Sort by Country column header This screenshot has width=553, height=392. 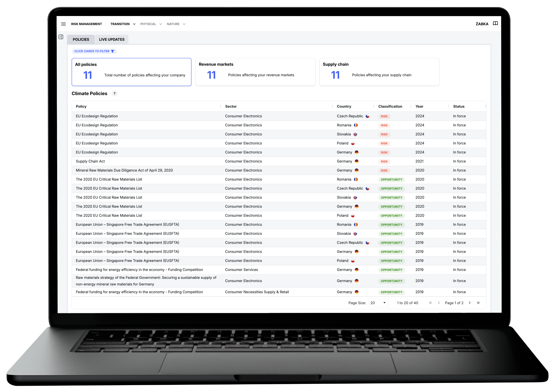(x=344, y=106)
